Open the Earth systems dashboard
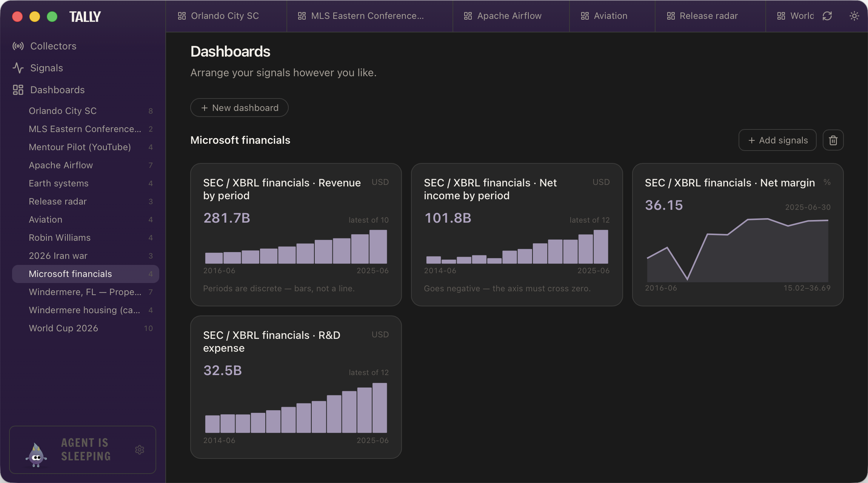This screenshot has width=868, height=483. pos(85,183)
